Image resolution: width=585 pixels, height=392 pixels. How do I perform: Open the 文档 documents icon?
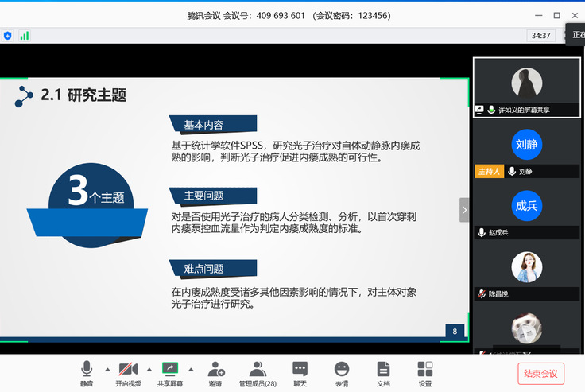click(x=383, y=372)
